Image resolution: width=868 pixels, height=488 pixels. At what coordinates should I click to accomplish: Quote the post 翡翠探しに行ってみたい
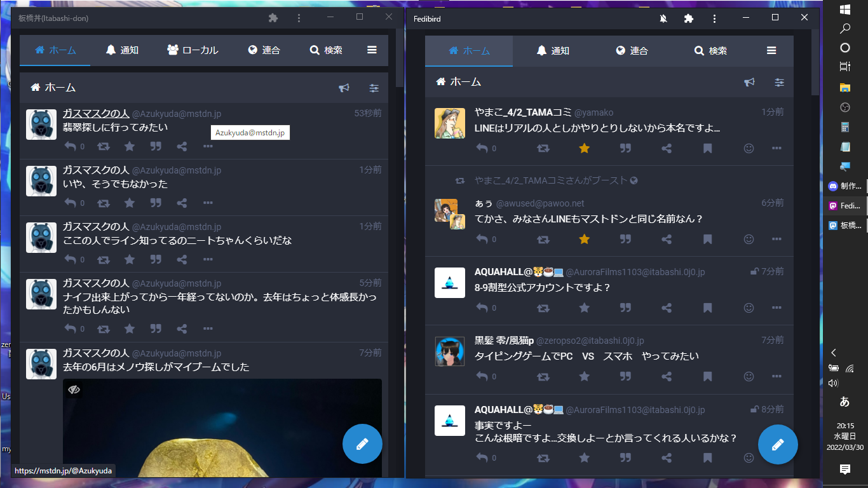tap(156, 146)
